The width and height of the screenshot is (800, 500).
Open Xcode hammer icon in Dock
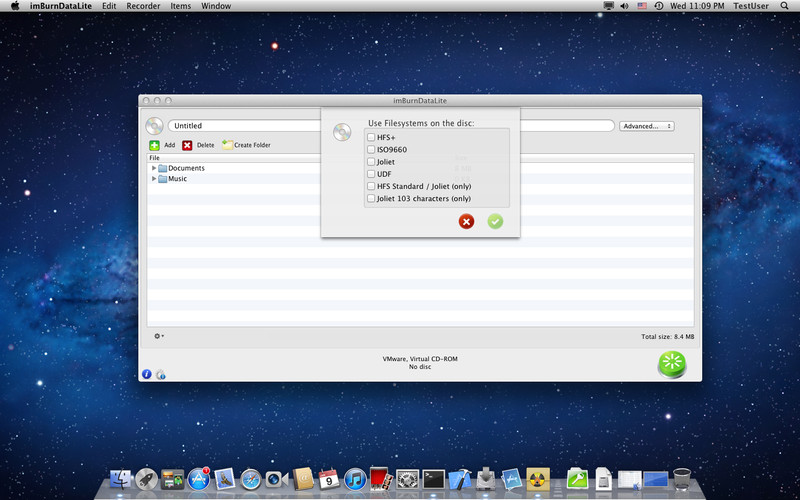460,480
